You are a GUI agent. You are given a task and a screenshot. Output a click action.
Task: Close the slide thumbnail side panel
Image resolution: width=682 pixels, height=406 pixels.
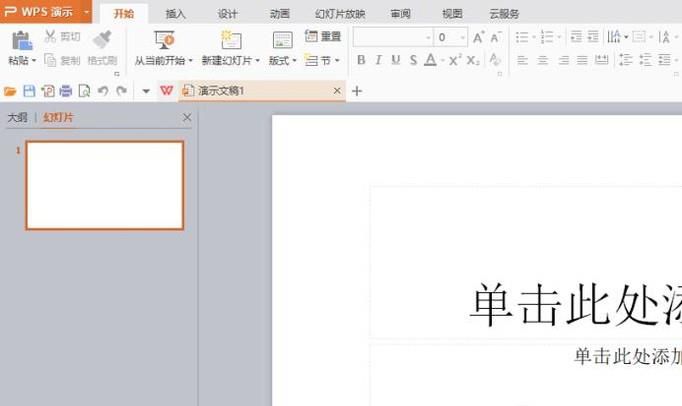click(x=187, y=117)
